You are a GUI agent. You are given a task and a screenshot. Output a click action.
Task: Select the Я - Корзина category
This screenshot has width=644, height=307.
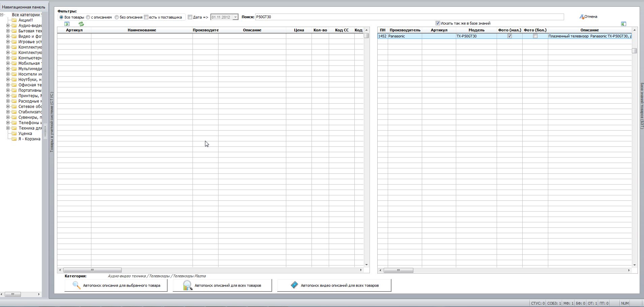pyautogui.click(x=29, y=139)
